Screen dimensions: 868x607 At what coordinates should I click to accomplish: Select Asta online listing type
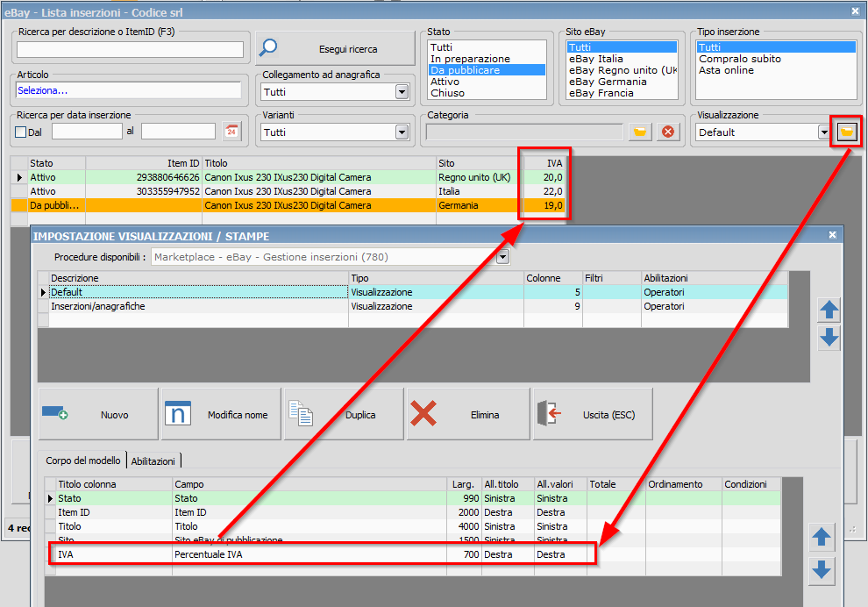776,70
